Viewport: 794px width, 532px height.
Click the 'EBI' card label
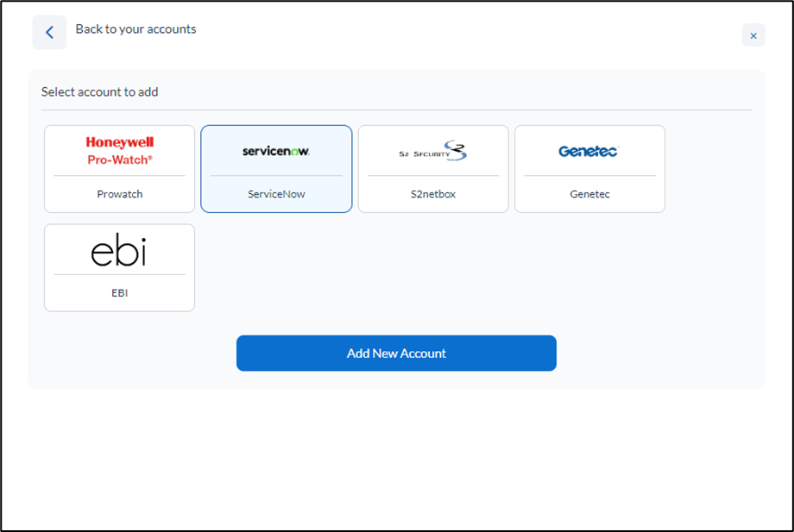pos(119,293)
